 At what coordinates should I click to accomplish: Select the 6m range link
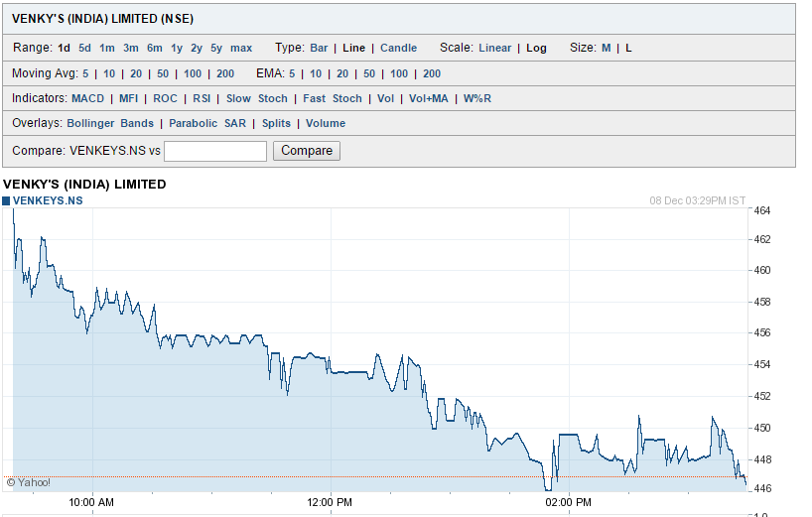[x=155, y=49]
